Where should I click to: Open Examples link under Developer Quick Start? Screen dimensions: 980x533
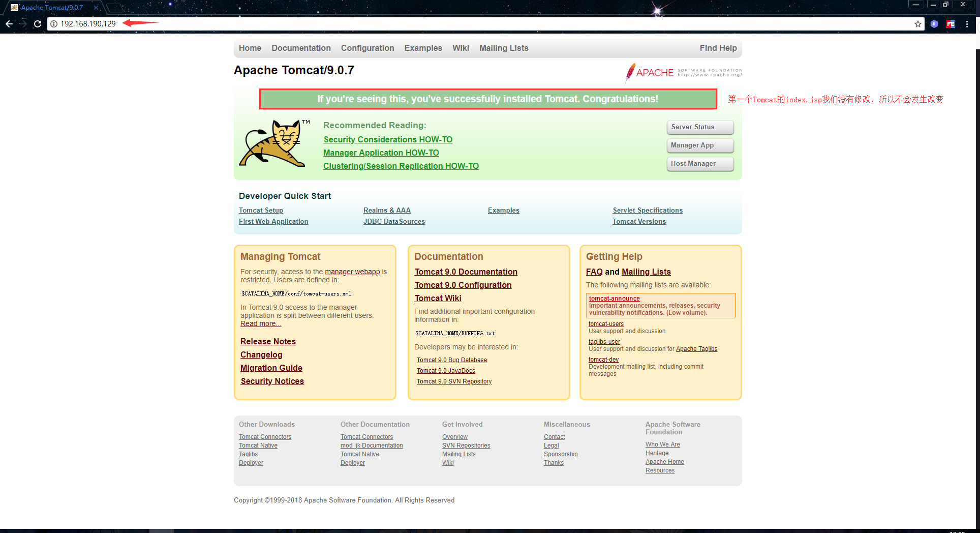click(504, 210)
